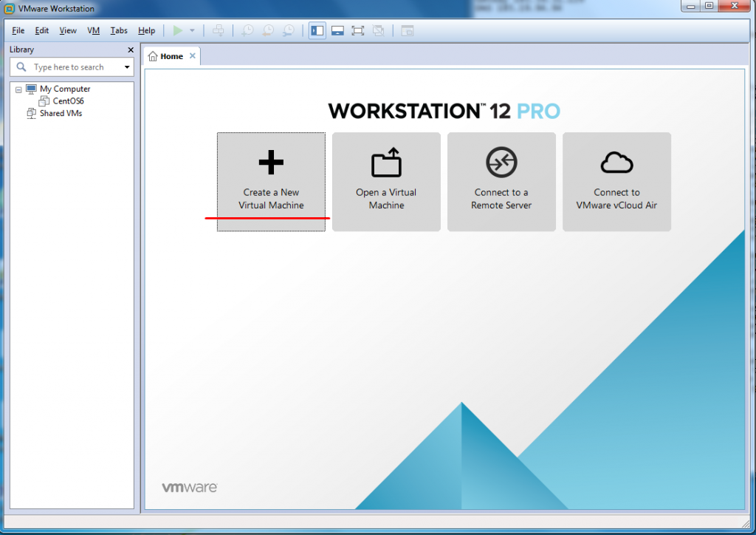Close the Library panel

[131, 50]
